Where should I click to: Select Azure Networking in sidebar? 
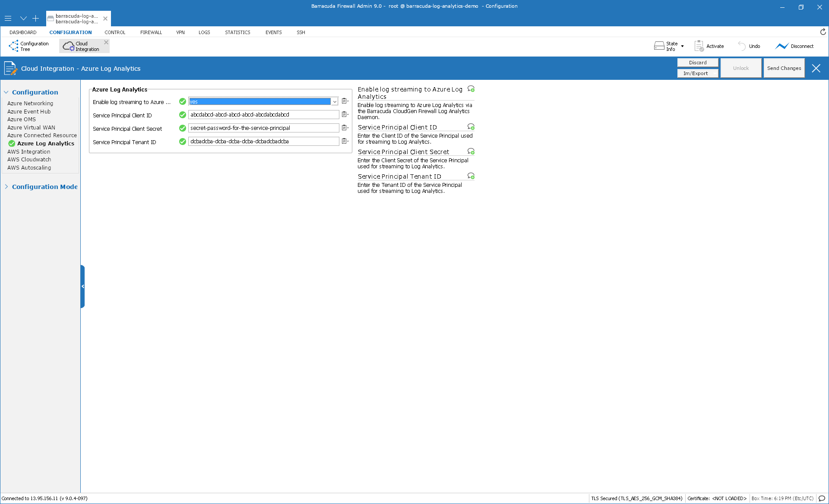coord(30,104)
